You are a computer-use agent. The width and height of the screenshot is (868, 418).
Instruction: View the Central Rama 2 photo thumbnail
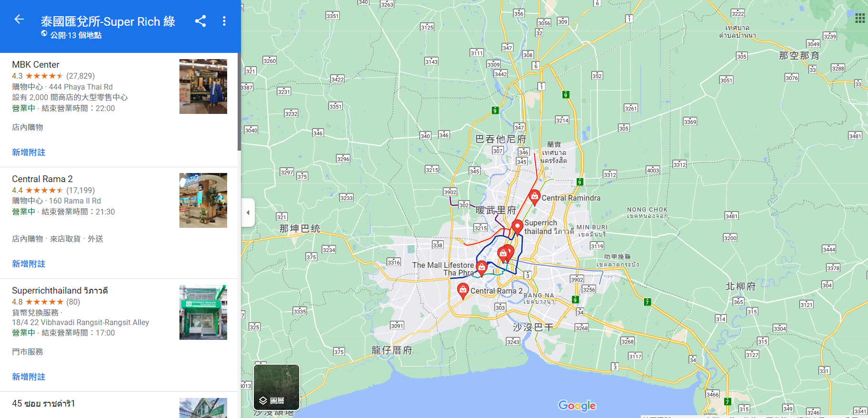point(203,200)
